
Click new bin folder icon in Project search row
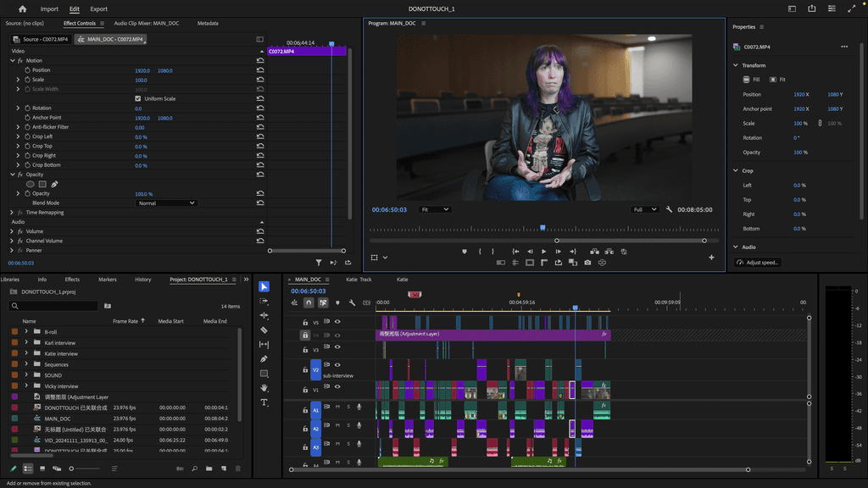[x=108, y=306]
